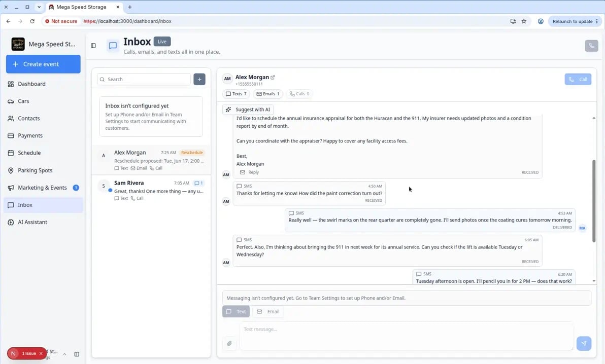Screen dimensions: 605x364
Task: Switch composer to Text mode
Action: tap(236, 312)
